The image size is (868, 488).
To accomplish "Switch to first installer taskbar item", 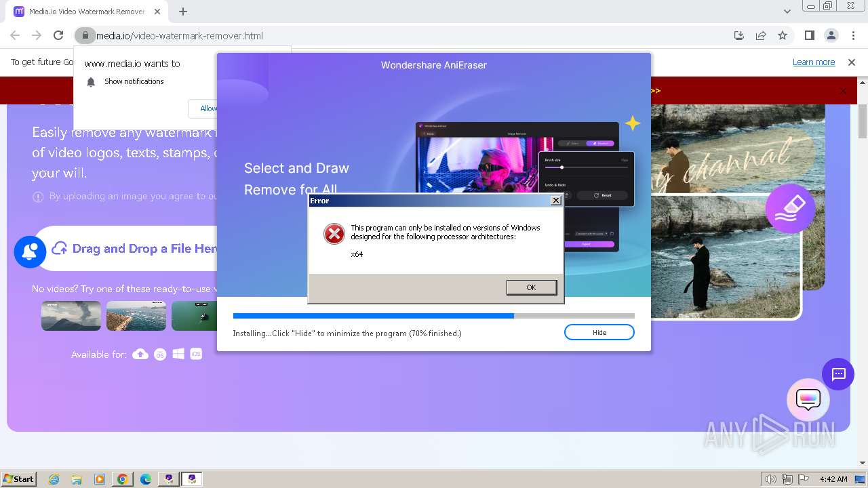I will 168,479.
